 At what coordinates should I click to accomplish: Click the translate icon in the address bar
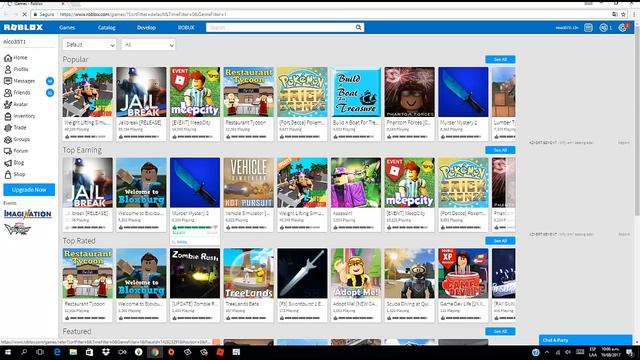click(615, 14)
